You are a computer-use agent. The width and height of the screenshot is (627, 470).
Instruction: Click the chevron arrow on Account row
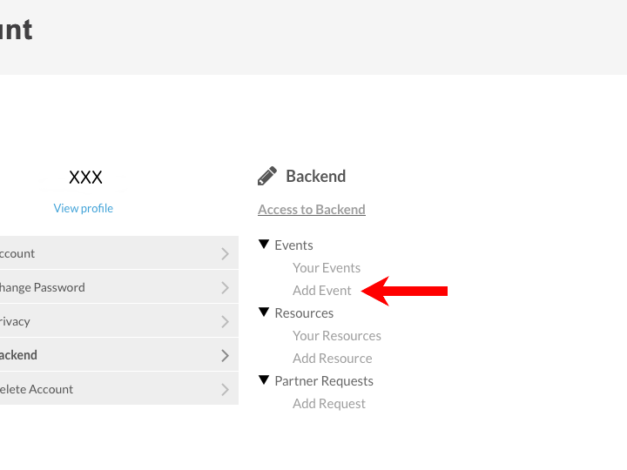(x=225, y=254)
